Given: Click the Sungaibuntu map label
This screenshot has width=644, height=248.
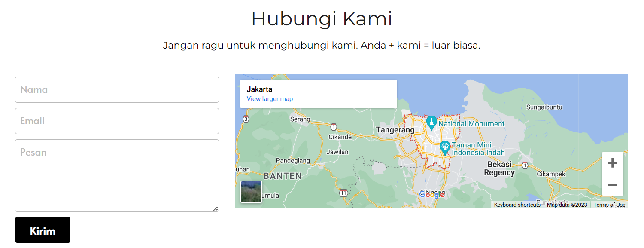Looking at the screenshot, I should pos(544,107).
